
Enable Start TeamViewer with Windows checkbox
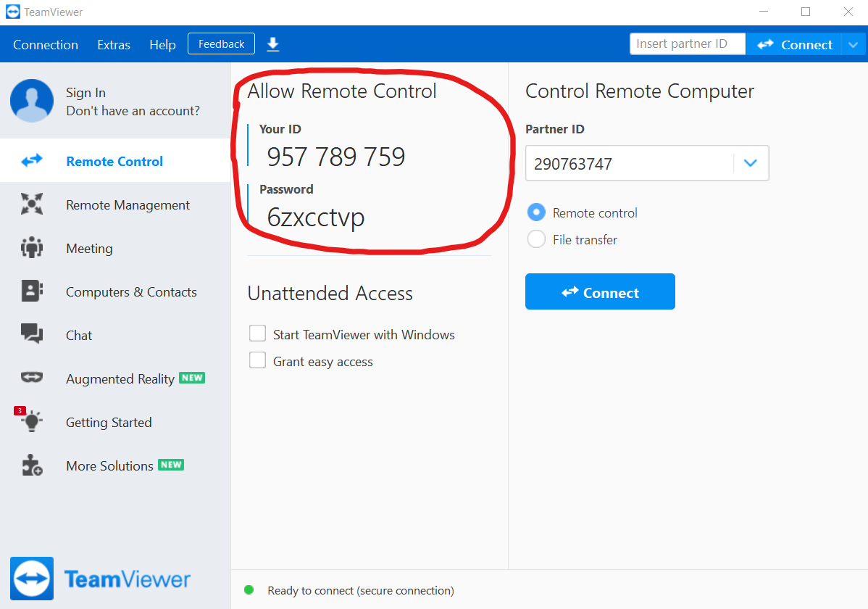tap(257, 333)
